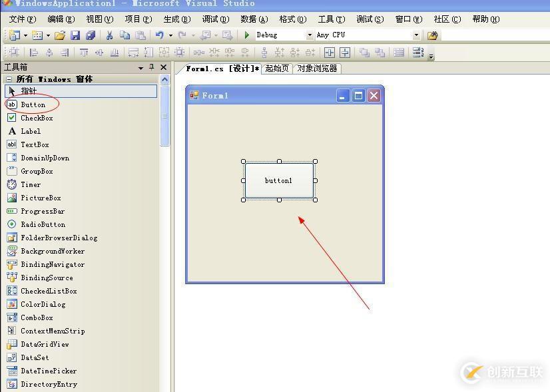Click the toolbox scroll-up arrow
The image size is (550, 392).
(164, 80)
